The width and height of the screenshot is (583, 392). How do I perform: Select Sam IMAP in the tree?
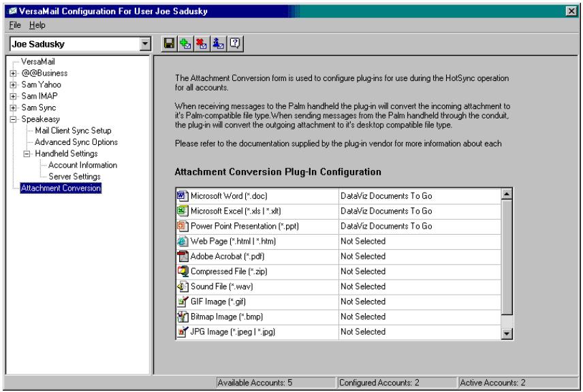point(40,96)
